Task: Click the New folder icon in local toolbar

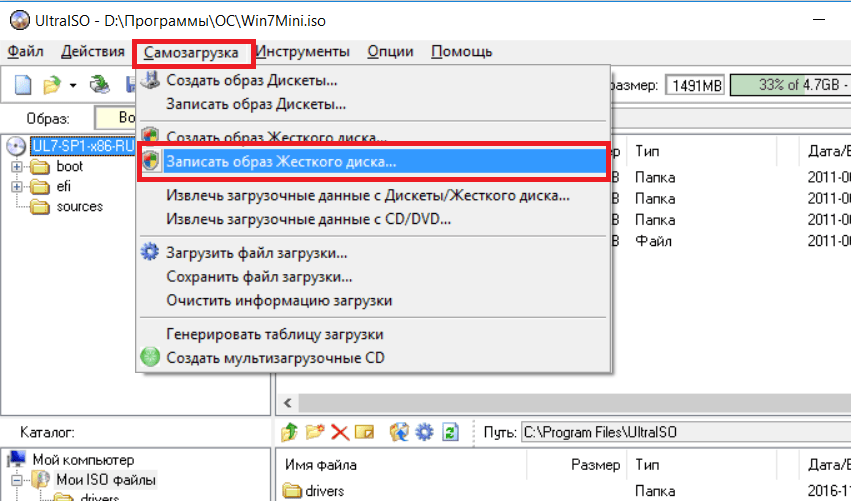Action: coord(315,432)
